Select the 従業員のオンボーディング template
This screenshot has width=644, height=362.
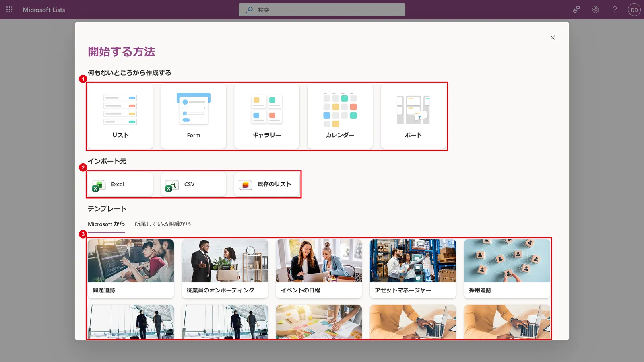click(x=225, y=269)
